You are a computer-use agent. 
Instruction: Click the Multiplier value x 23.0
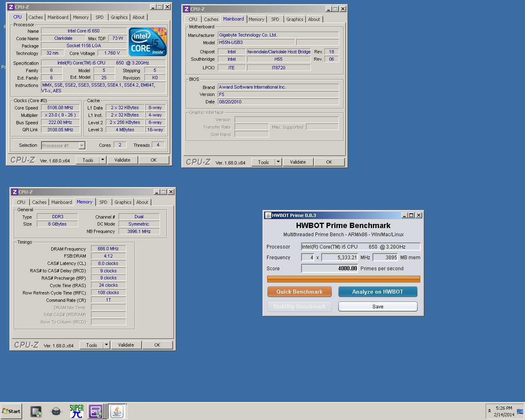(60, 115)
